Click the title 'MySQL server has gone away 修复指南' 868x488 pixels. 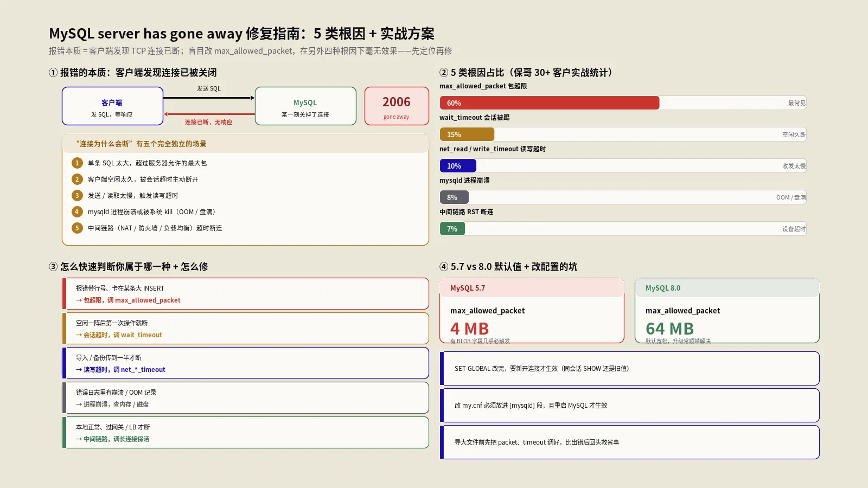point(177,34)
